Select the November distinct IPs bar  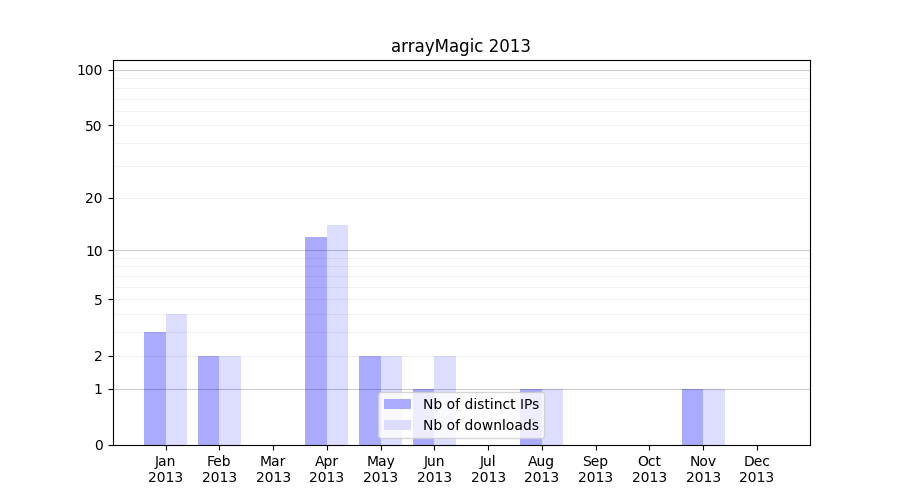(692, 417)
